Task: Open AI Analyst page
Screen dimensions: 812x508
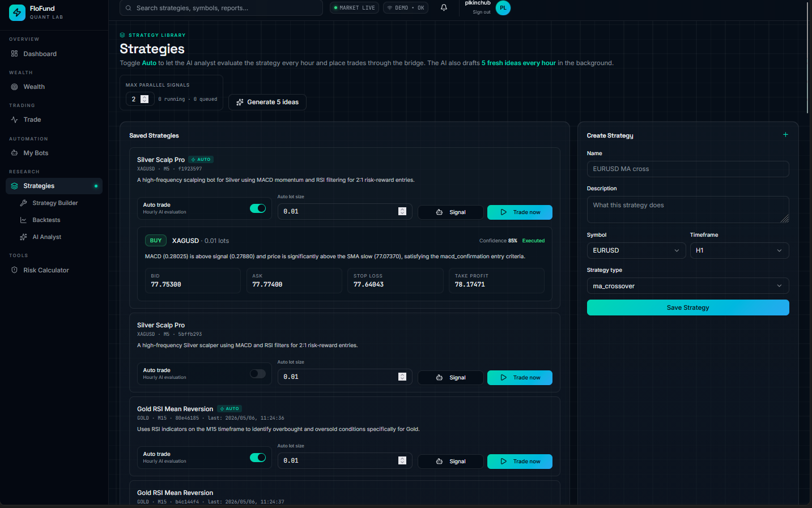Action: click(x=58, y=237)
